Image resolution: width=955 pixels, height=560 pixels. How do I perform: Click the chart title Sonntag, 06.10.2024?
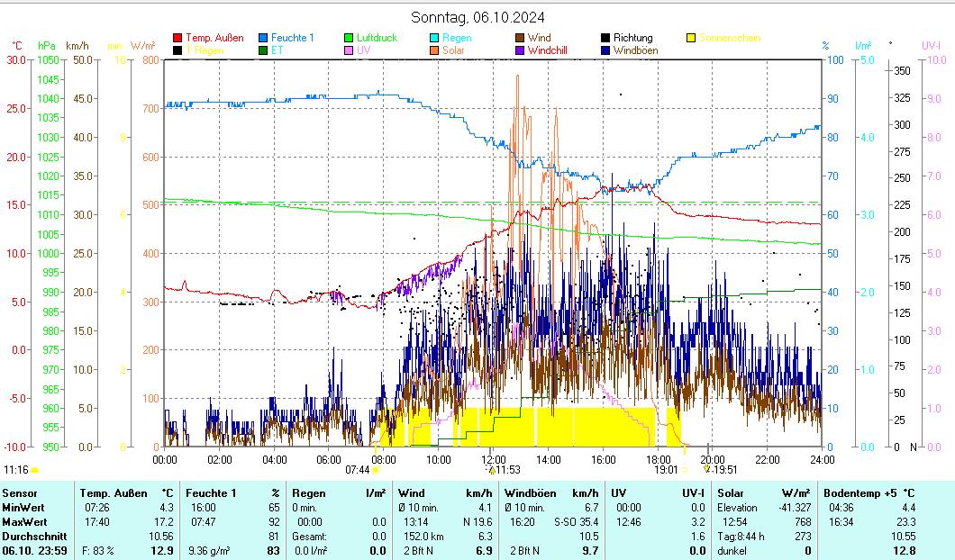click(477, 17)
